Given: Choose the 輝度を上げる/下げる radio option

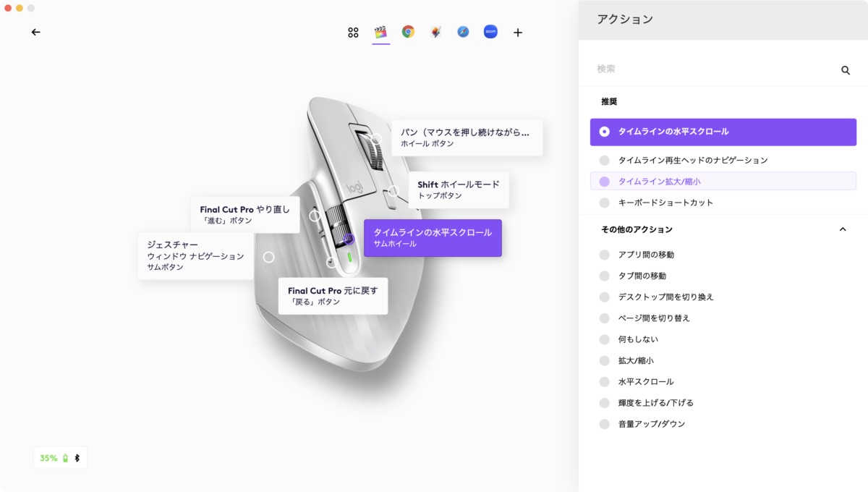Looking at the screenshot, I should (x=605, y=403).
